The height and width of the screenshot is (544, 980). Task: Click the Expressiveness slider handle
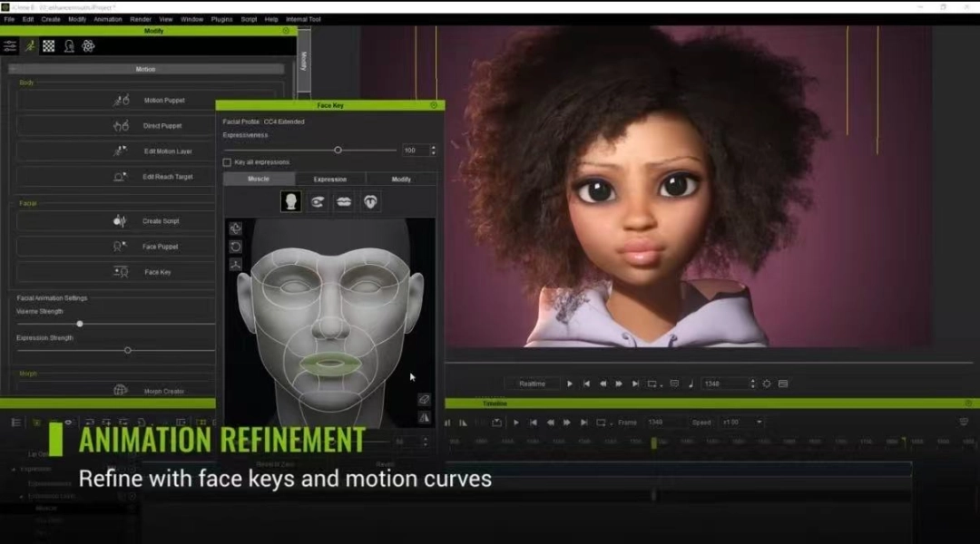338,150
